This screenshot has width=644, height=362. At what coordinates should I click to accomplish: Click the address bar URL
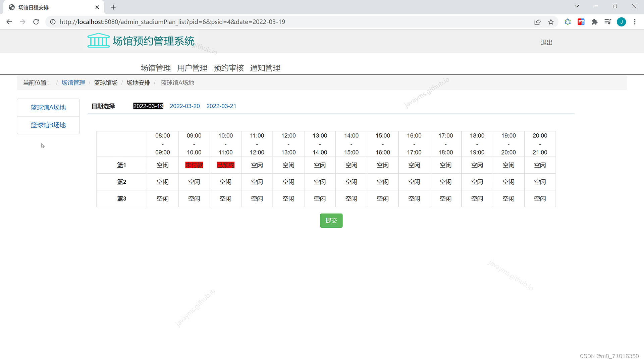(172, 22)
